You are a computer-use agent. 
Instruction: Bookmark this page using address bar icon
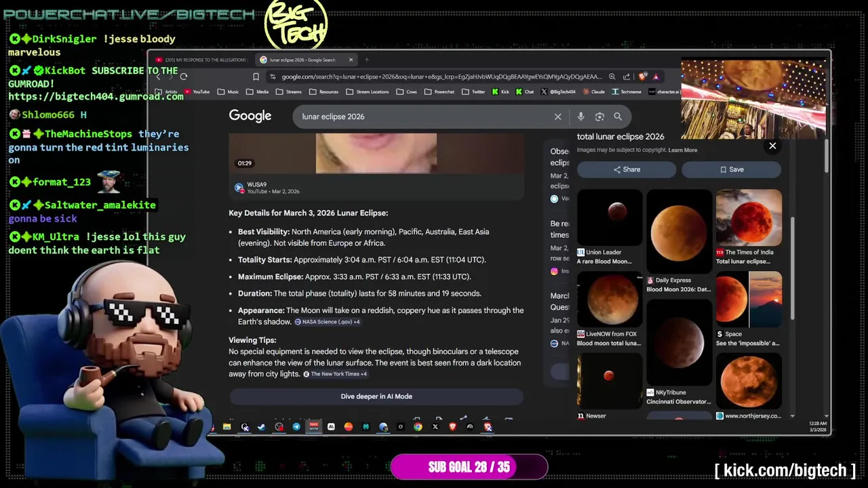coord(256,77)
